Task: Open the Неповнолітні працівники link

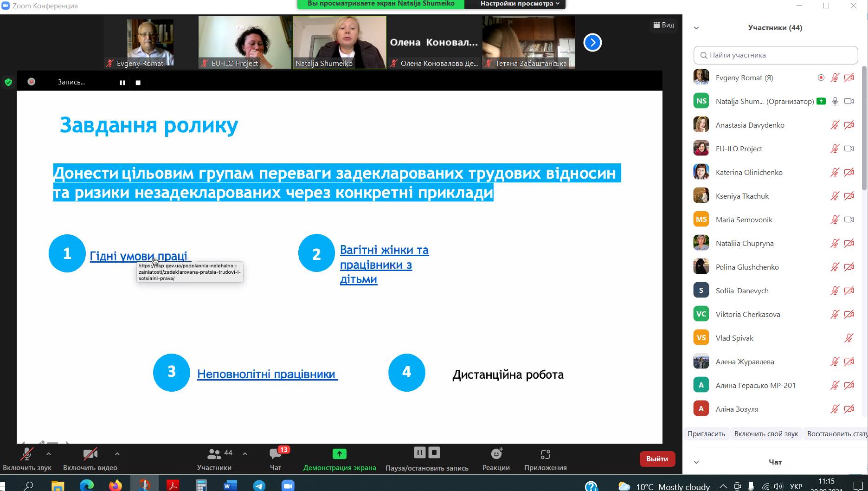Action: pyautogui.click(x=267, y=374)
